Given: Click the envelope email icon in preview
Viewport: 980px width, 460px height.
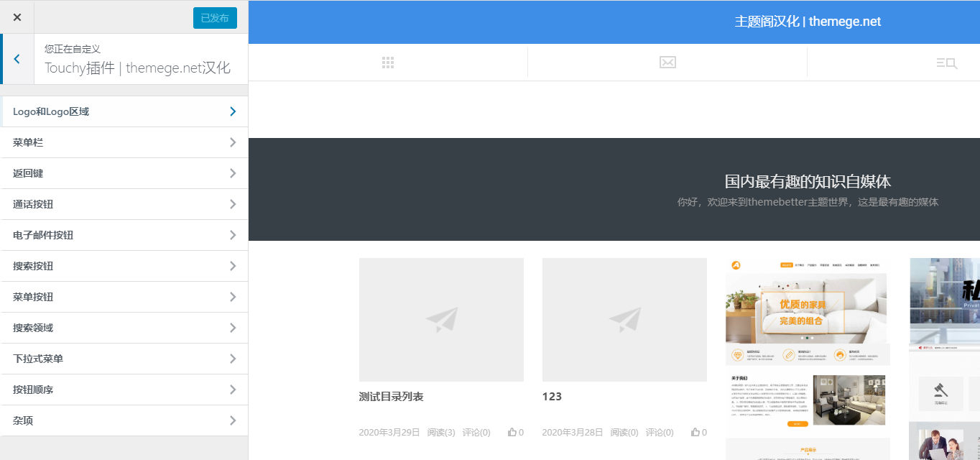Looking at the screenshot, I should point(667,63).
